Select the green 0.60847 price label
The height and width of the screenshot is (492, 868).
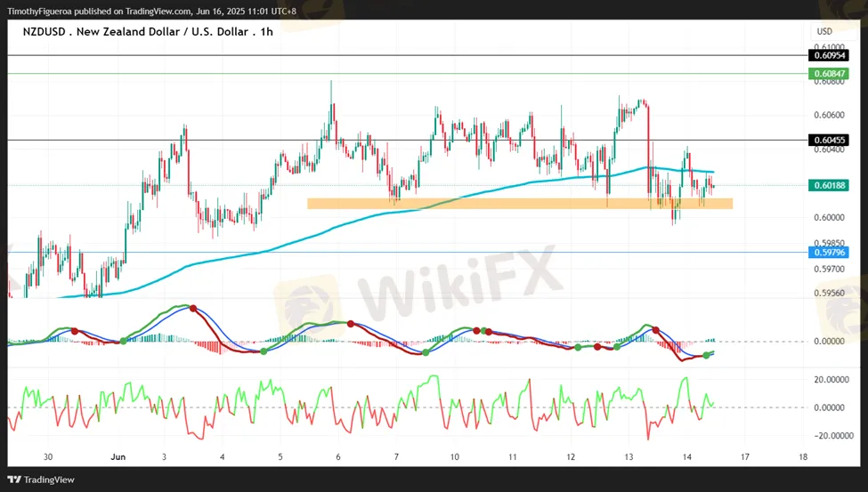(x=829, y=74)
